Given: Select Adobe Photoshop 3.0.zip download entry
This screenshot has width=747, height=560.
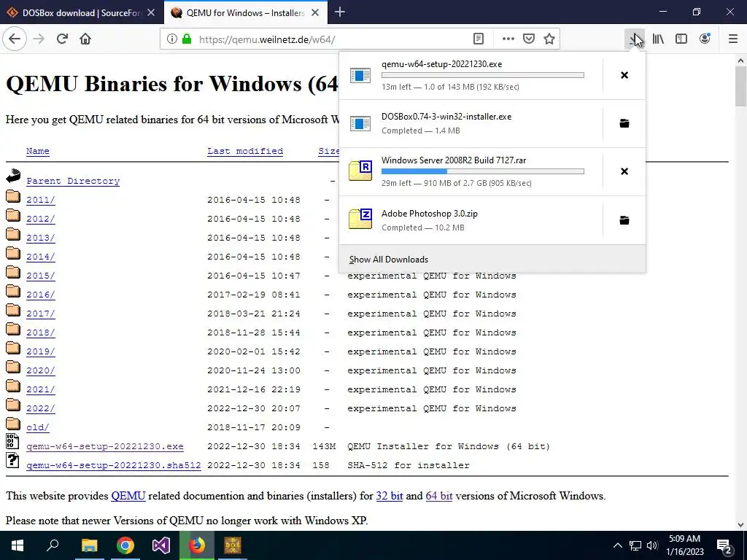Looking at the screenshot, I should [471, 220].
